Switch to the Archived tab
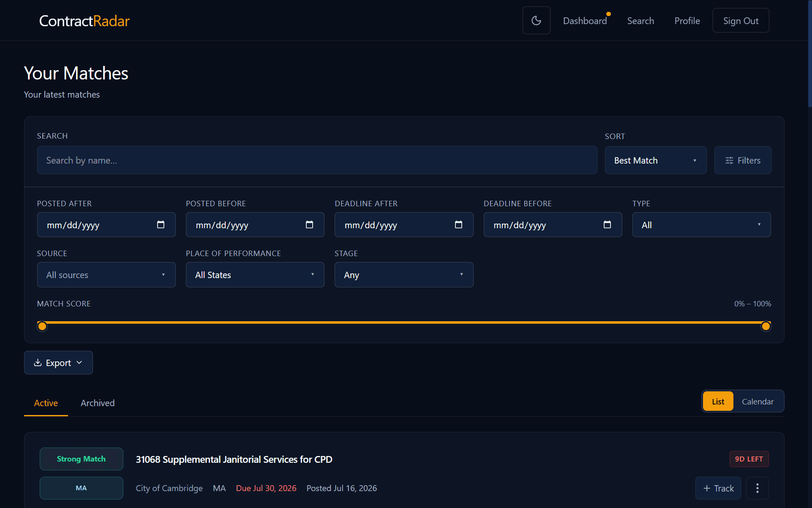 [x=98, y=403]
